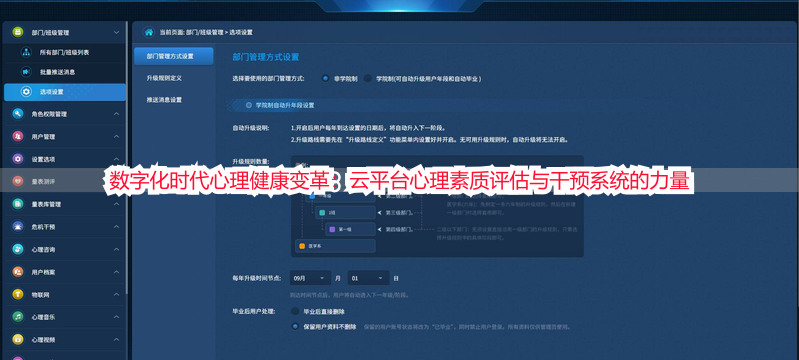Expand the 危机干预 chevron

tap(116, 227)
